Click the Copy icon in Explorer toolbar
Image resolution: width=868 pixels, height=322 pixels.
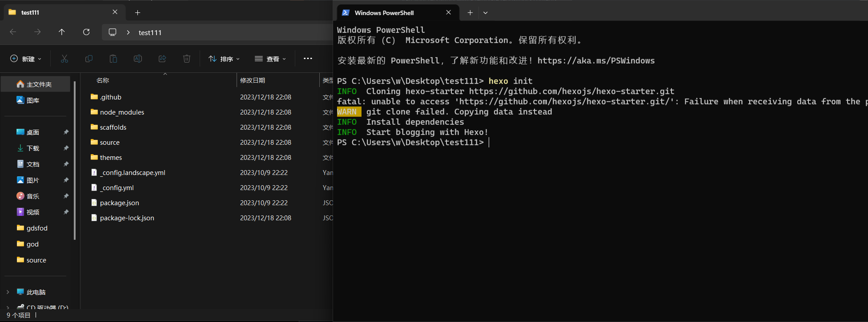[x=89, y=59]
